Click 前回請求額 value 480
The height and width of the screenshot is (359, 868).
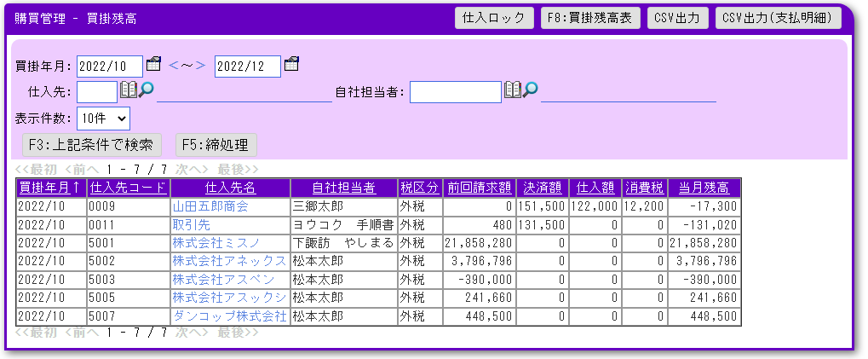click(503, 225)
